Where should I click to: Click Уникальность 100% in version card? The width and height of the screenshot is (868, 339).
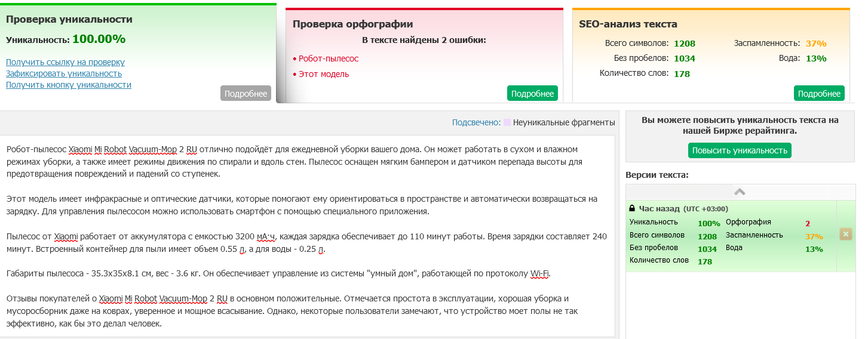(709, 224)
